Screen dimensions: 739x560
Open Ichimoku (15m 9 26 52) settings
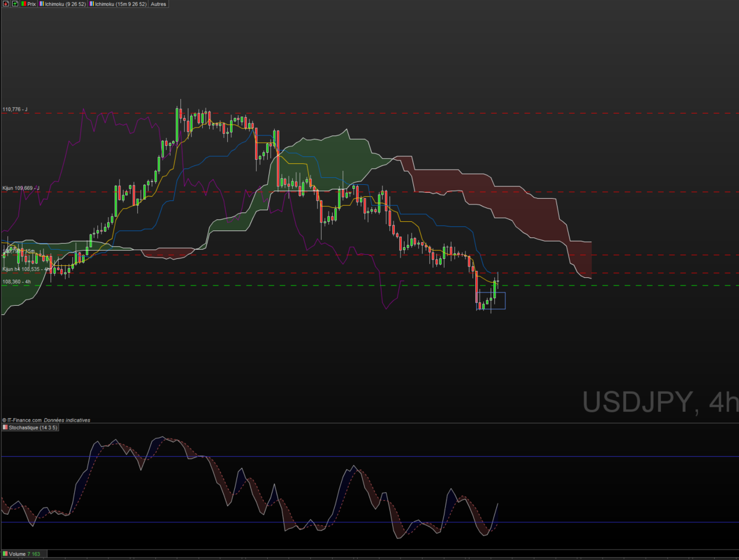coord(118,4)
